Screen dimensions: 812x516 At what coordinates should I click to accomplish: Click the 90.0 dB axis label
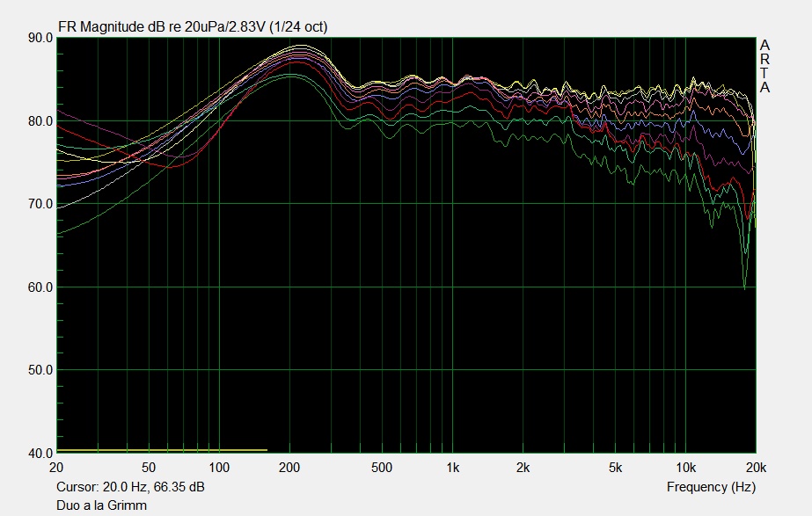(40, 38)
